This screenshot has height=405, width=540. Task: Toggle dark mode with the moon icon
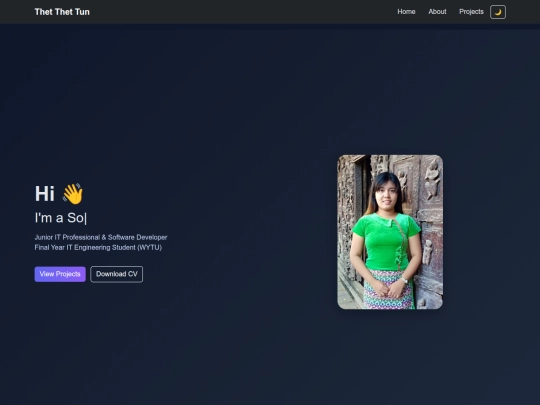pyautogui.click(x=498, y=12)
